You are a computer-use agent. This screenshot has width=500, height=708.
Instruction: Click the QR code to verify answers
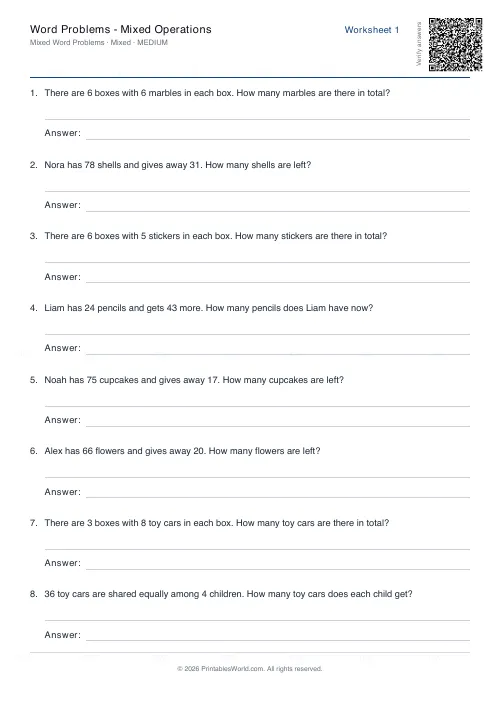click(x=455, y=44)
